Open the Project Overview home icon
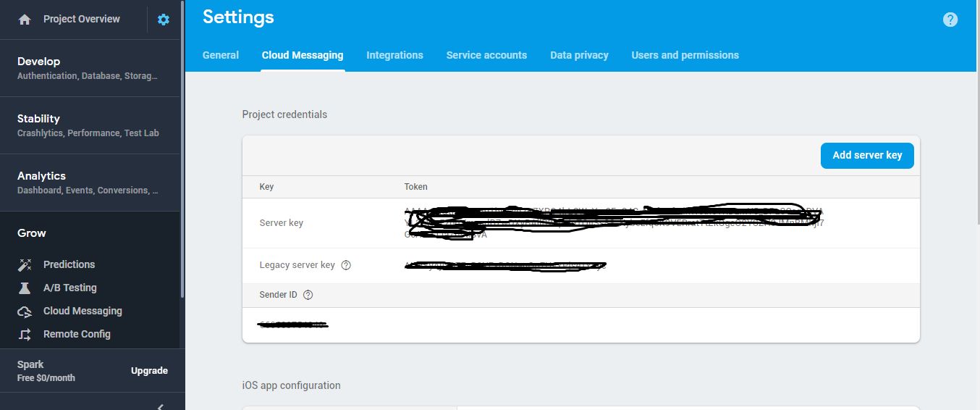 [x=25, y=20]
